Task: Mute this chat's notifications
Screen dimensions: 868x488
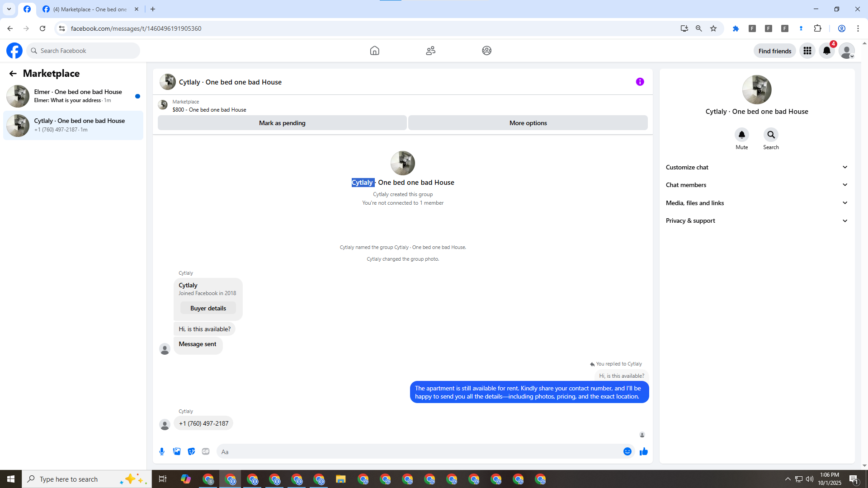Action: (x=741, y=135)
